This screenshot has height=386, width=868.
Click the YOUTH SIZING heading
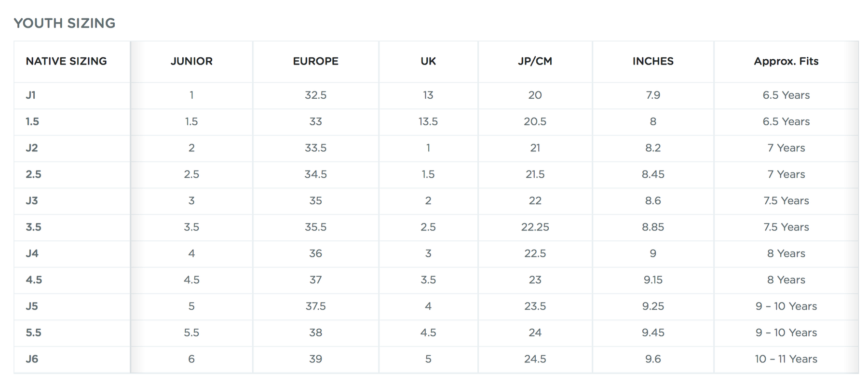click(x=65, y=23)
